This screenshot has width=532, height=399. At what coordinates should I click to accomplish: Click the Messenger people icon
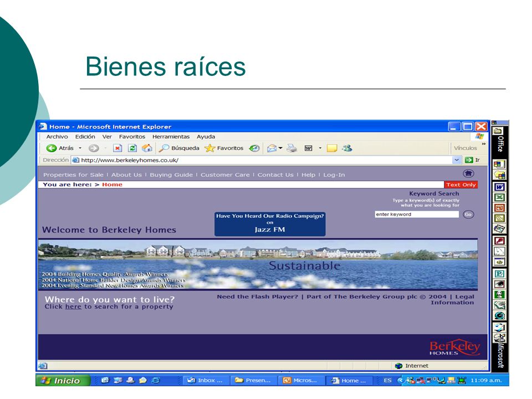pyautogui.click(x=347, y=148)
